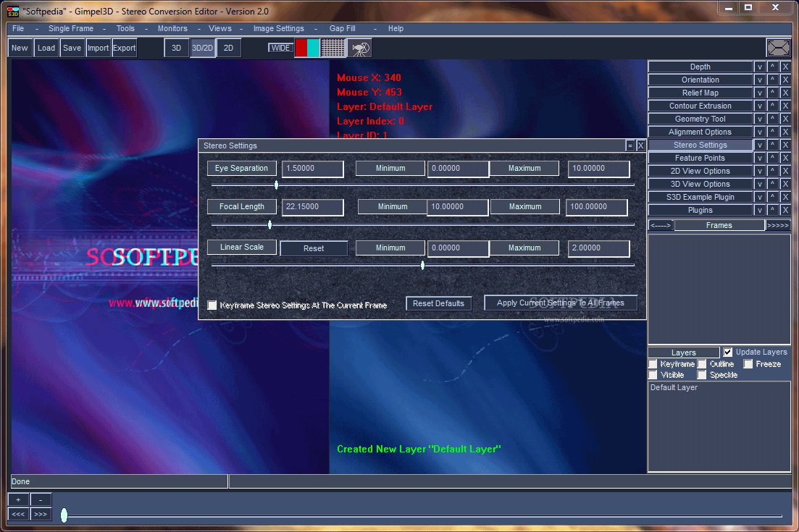Open the Tools menu
Viewport: 799px width, 532px height.
(x=125, y=28)
